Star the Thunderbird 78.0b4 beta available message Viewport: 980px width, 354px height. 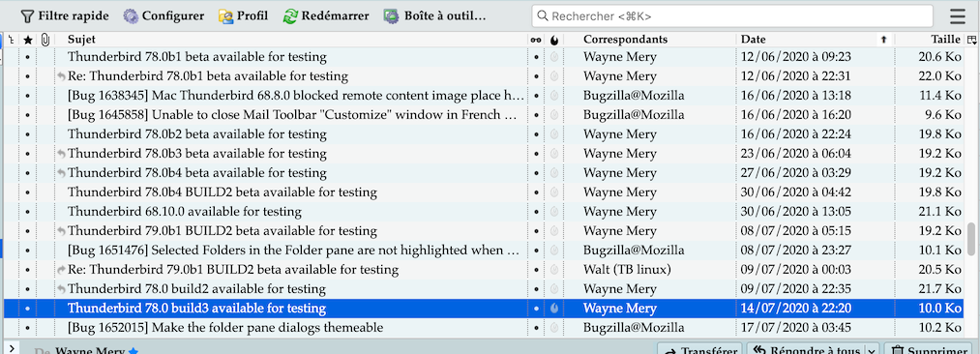(27, 173)
